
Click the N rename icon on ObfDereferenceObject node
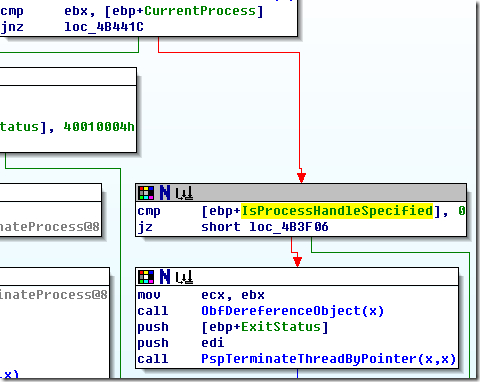tap(165, 277)
